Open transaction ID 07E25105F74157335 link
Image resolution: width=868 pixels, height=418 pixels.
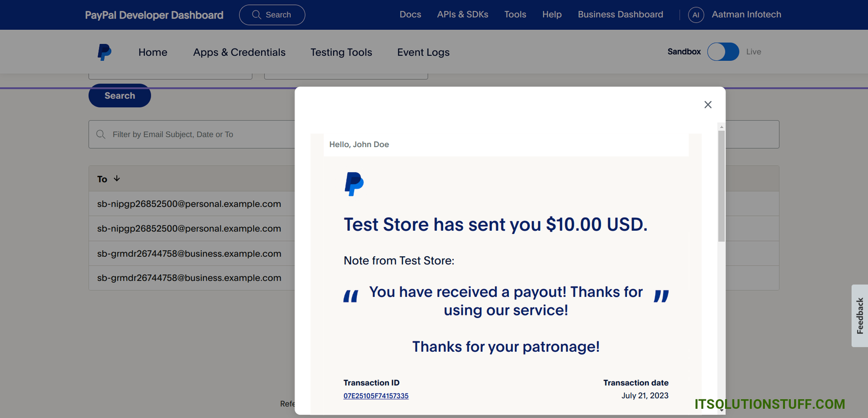tap(376, 396)
